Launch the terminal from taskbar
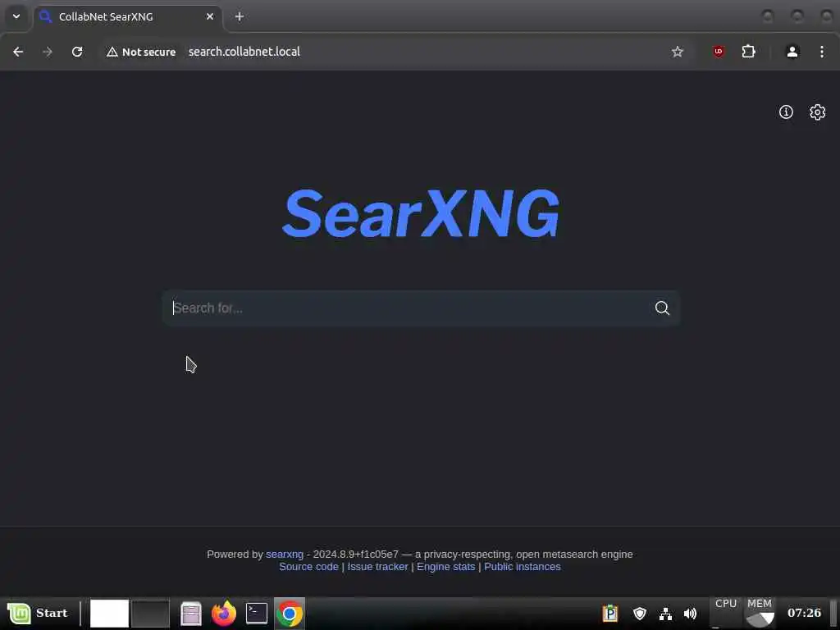This screenshot has width=840, height=630. [x=257, y=614]
